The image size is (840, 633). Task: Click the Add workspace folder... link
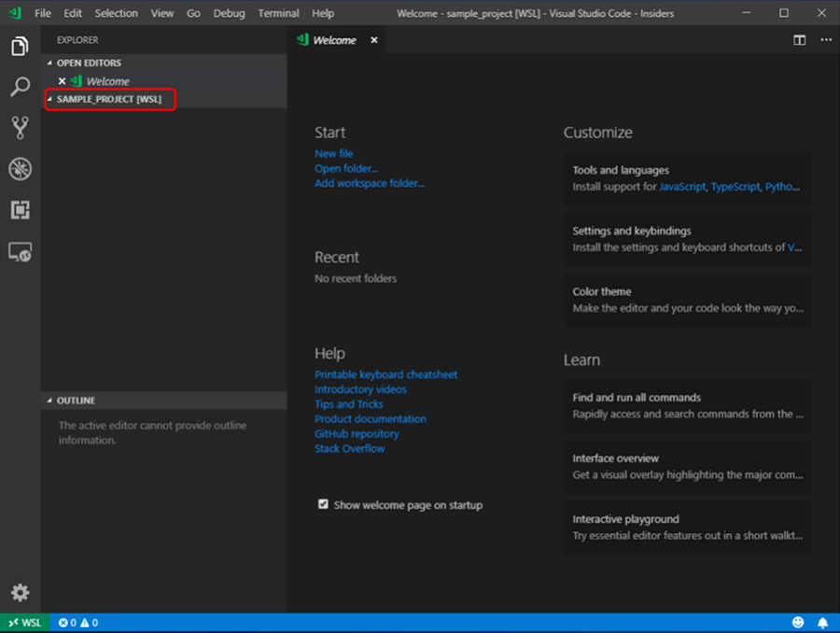(x=370, y=183)
